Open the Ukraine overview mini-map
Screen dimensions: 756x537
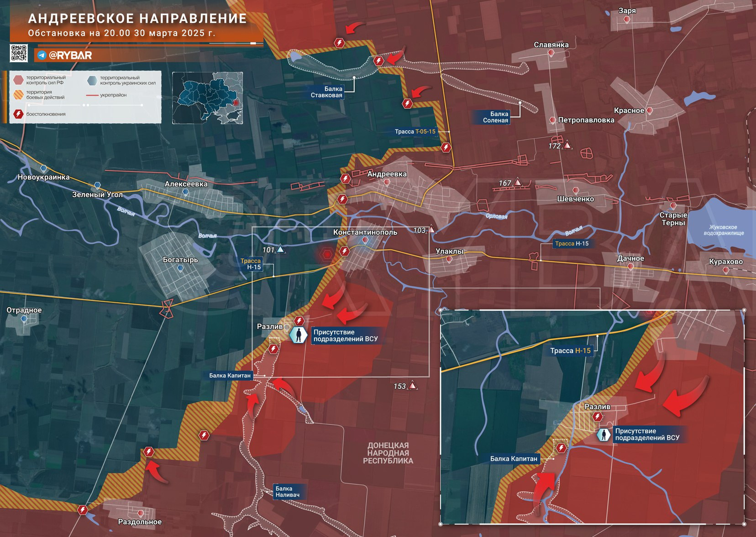point(207,98)
